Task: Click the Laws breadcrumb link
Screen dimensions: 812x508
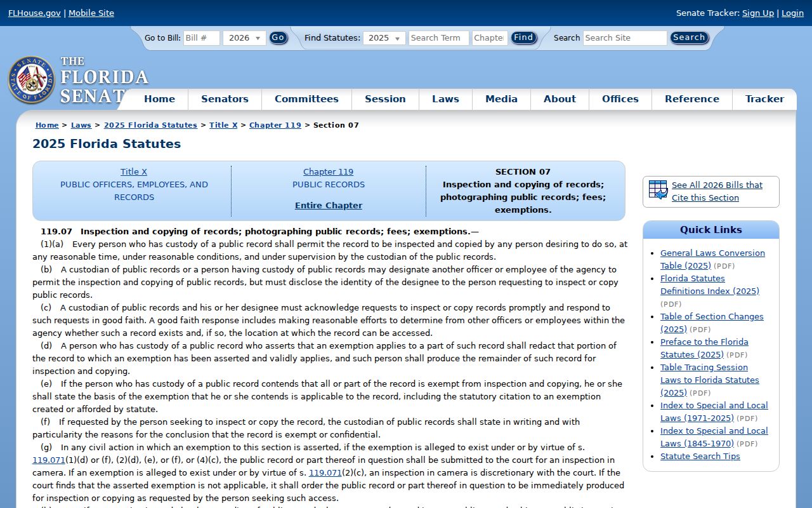Action: click(81, 125)
